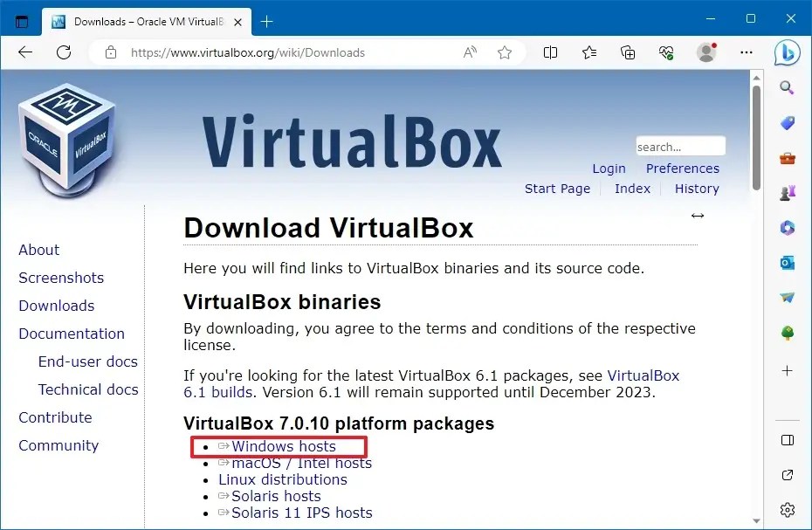Toggle split screen view

coord(550,52)
